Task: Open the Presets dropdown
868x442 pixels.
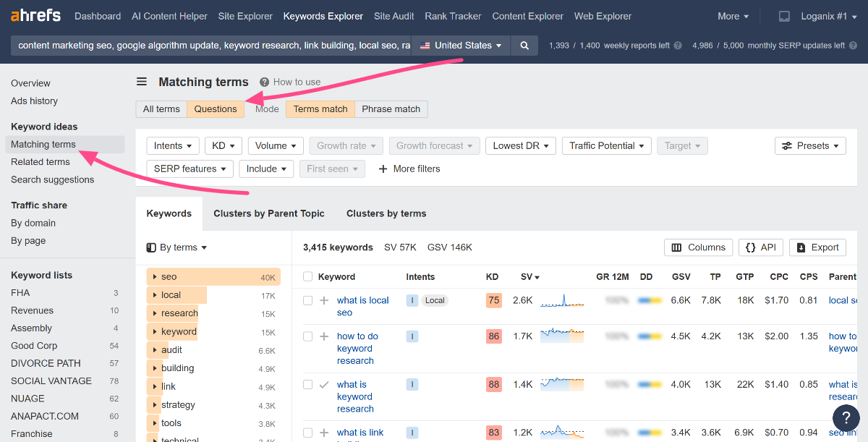Action: click(810, 145)
